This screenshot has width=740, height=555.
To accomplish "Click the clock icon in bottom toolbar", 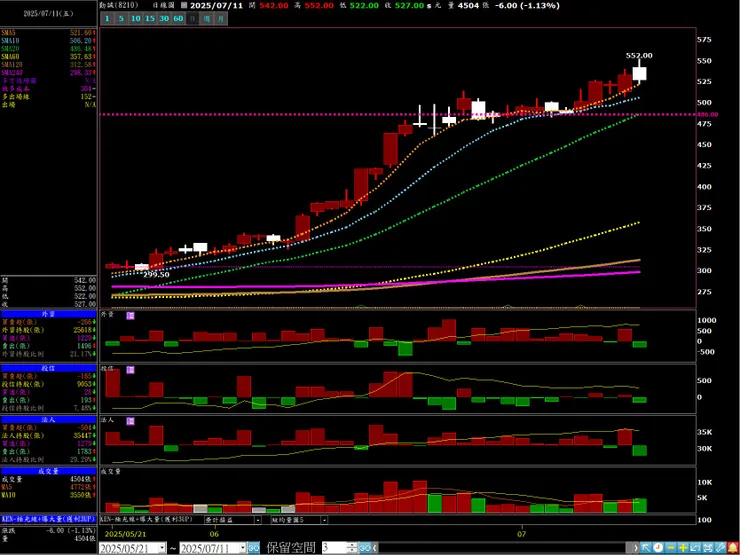I will tap(657, 547).
